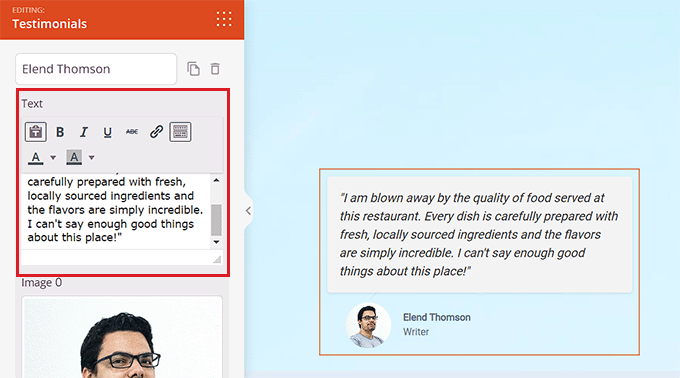Image resolution: width=680 pixels, height=378 pixels.
Task: Click the editor resize handle corner
Action: [x=217, y=259]
